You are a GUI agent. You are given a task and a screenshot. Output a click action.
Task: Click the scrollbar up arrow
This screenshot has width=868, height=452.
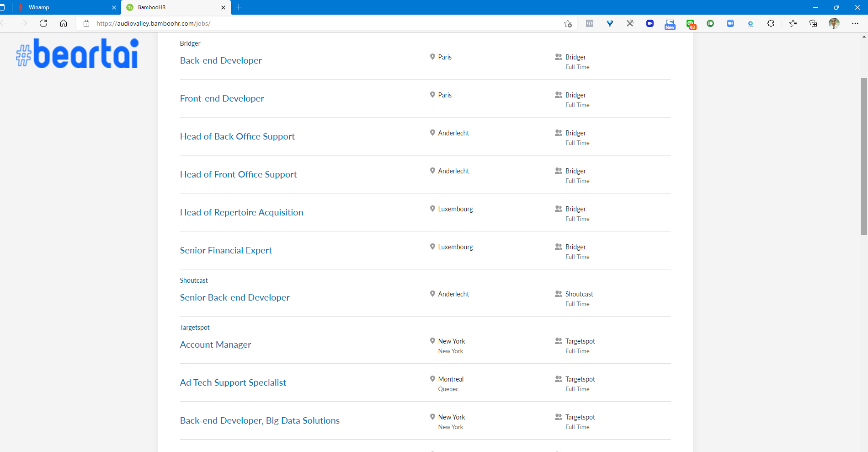(864, 36)
